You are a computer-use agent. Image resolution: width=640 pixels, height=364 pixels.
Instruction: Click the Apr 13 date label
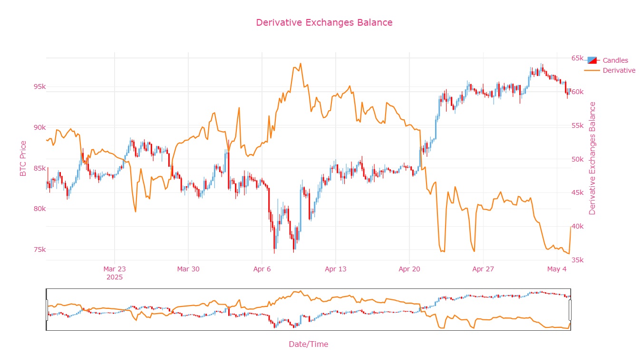[336, 269]
